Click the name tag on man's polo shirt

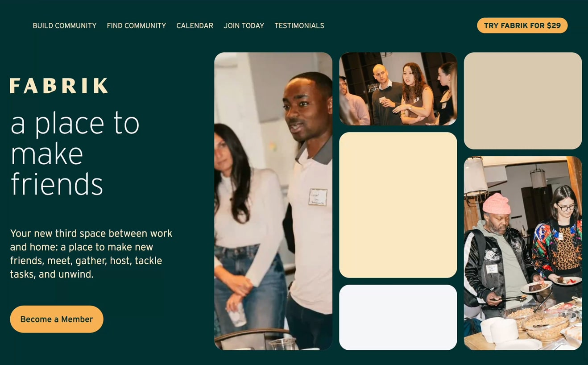coord(318,197)
